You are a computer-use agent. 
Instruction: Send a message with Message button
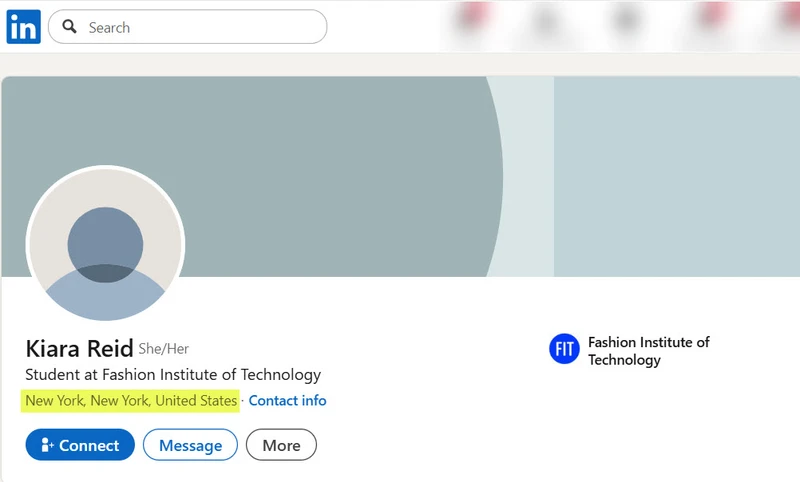coord(190,445)
